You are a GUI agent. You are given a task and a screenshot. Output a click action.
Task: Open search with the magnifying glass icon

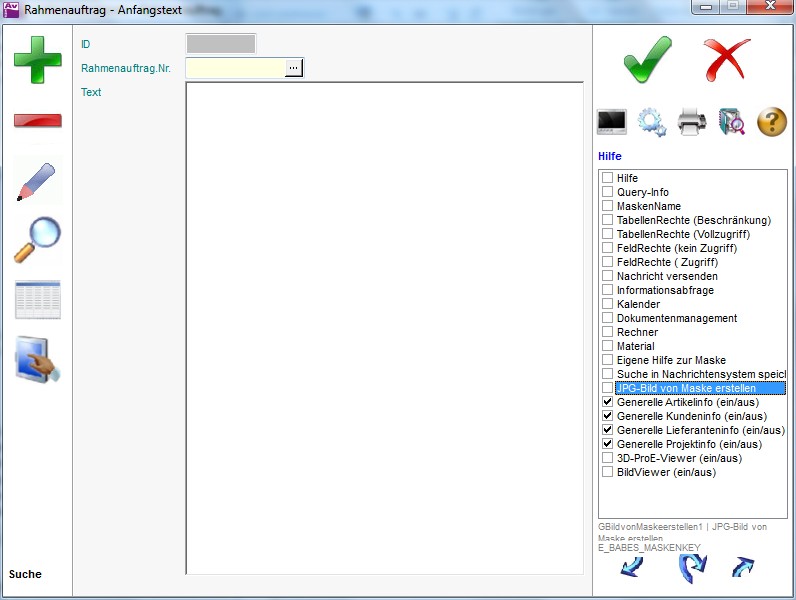[x=37, y=240]
